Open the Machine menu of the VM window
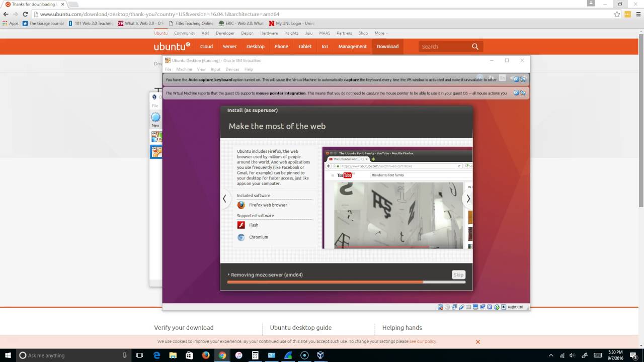 [184, 69]
